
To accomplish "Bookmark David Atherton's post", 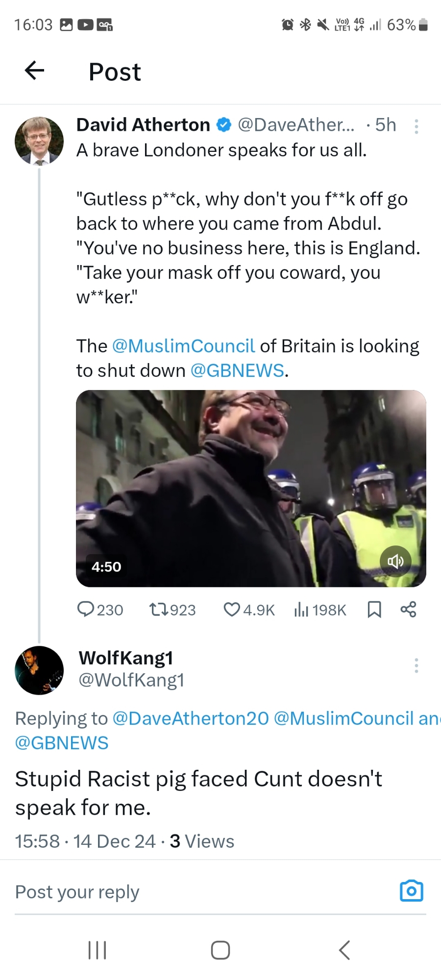I will [x=374, y=610].
